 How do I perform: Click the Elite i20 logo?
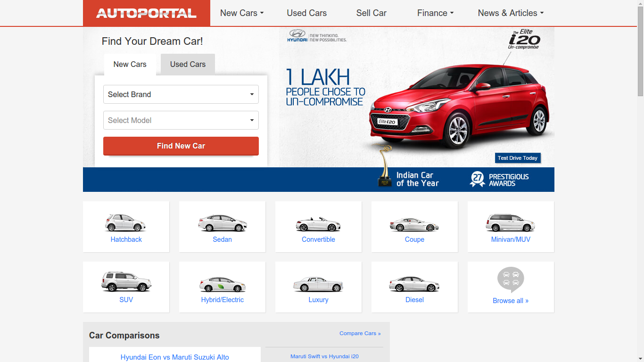[524, 40]
